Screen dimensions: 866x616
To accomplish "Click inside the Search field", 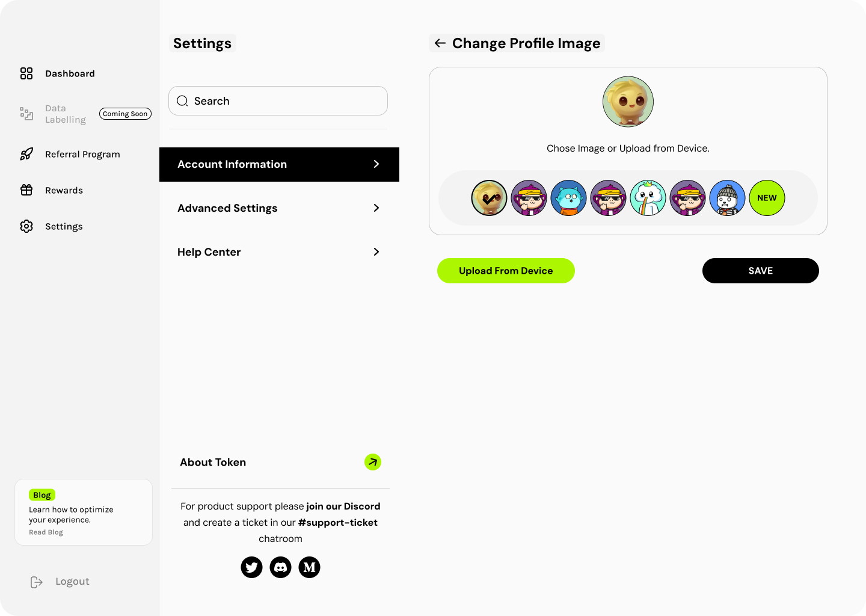I will pyautogui.click(x=278, y=100).
